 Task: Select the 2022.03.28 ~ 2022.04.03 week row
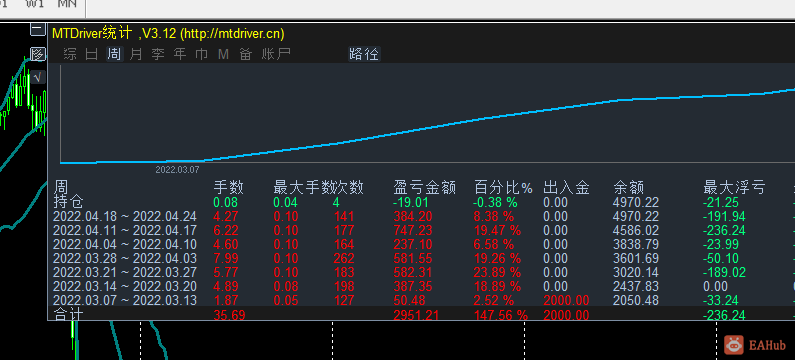[421, 259]
